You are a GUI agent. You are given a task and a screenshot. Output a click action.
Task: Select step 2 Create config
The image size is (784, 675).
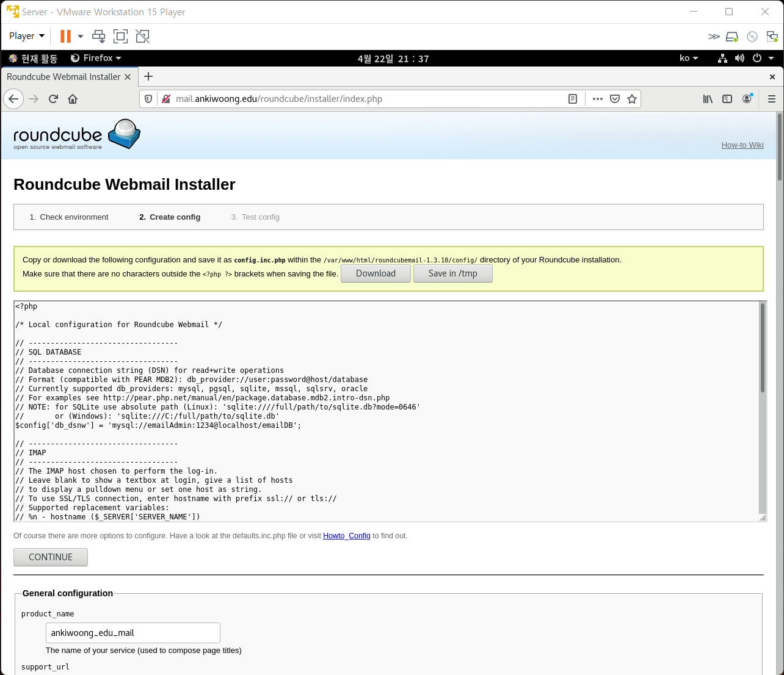pos(170,217)
